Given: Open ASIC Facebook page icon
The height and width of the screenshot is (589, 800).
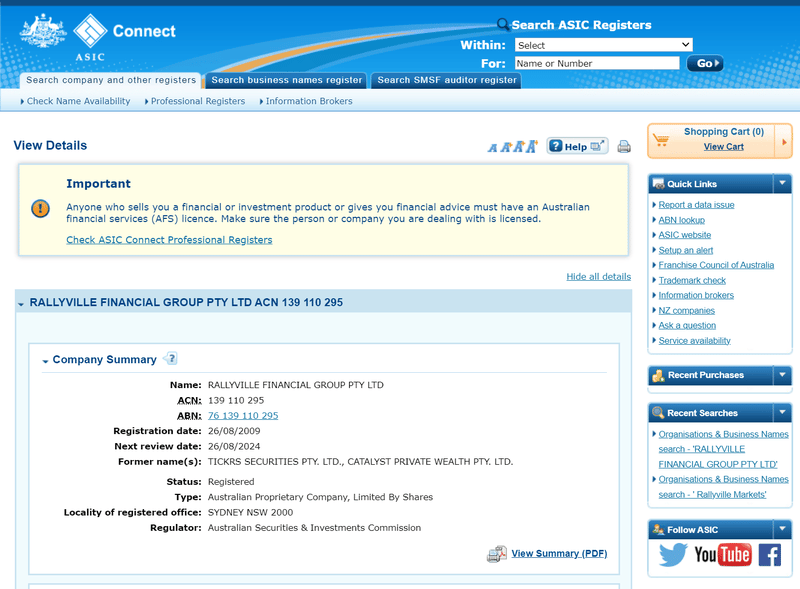Looking at the screenshot, I should point(769,555).
